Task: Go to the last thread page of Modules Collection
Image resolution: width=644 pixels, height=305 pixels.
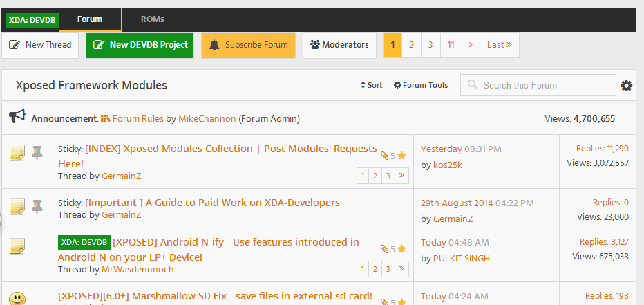Action: (x=401, y=176)
